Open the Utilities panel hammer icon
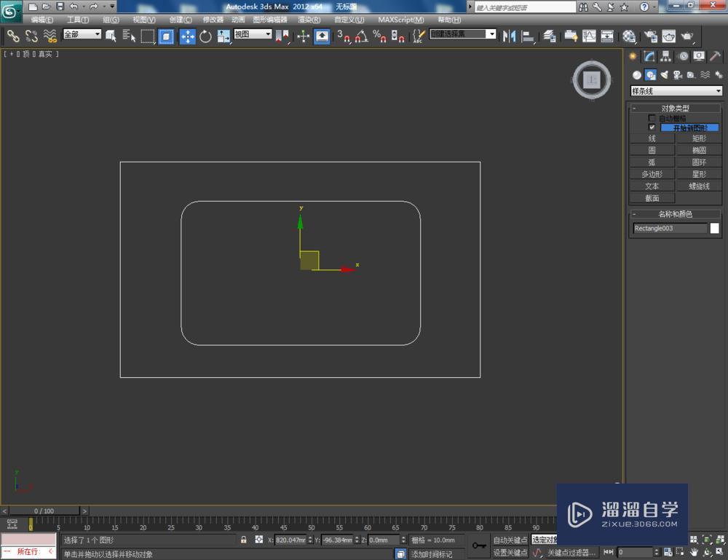 [x=716, y=57]
